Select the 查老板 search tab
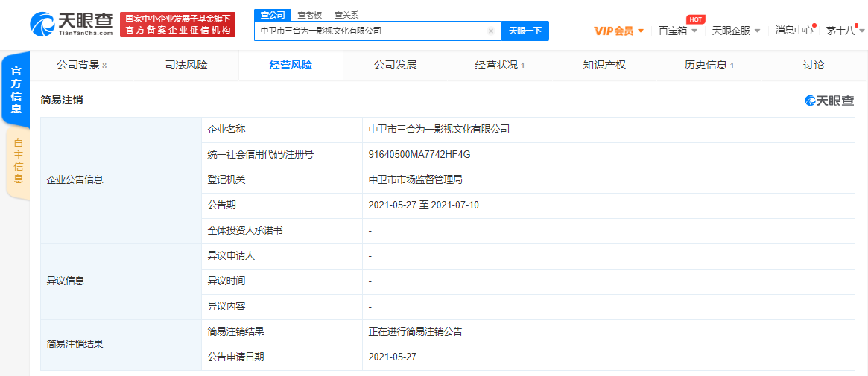 pyautogui.click(x=309, y=16)
